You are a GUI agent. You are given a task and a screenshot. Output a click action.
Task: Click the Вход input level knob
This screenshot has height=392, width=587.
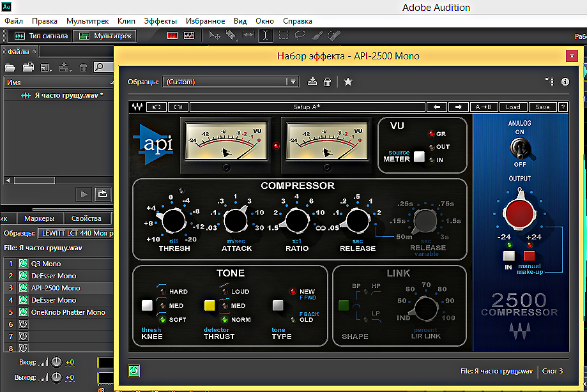click(x=56, y=362)
